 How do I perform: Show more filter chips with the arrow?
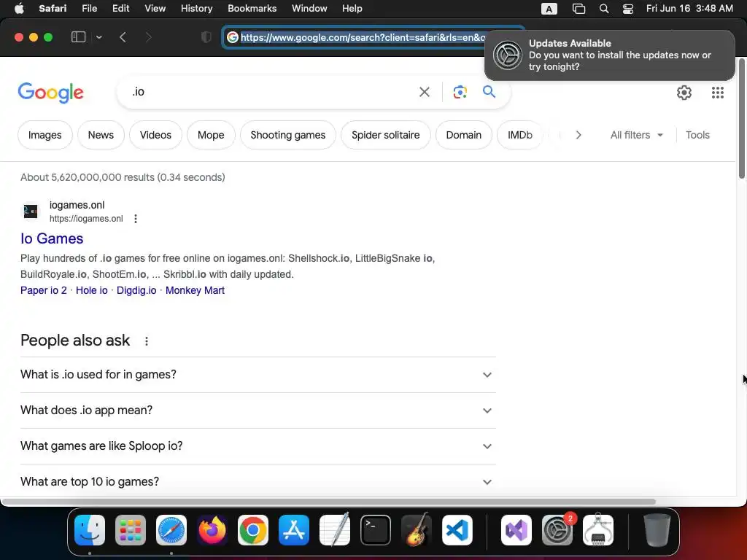pyautogui.click(x=578, y=135)
